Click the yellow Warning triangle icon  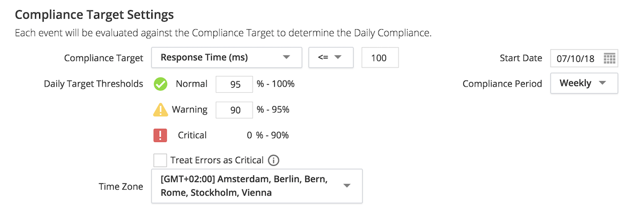click(160, 109)
